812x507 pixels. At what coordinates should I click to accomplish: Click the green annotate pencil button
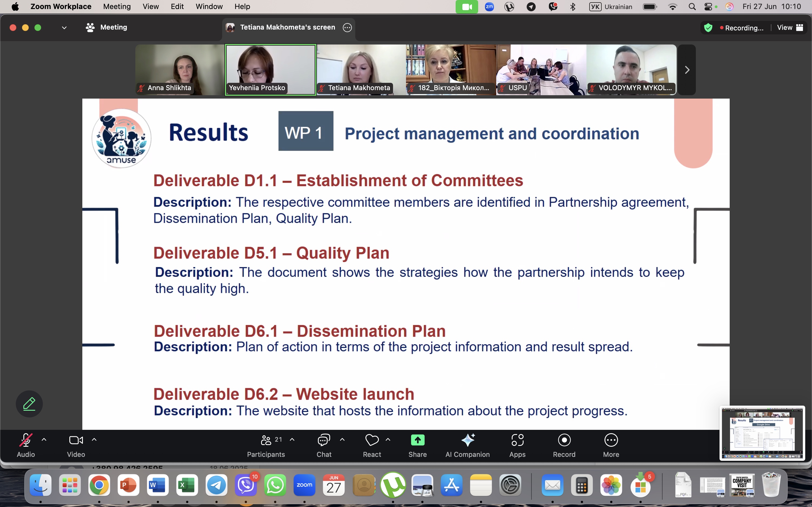[29, 404]
